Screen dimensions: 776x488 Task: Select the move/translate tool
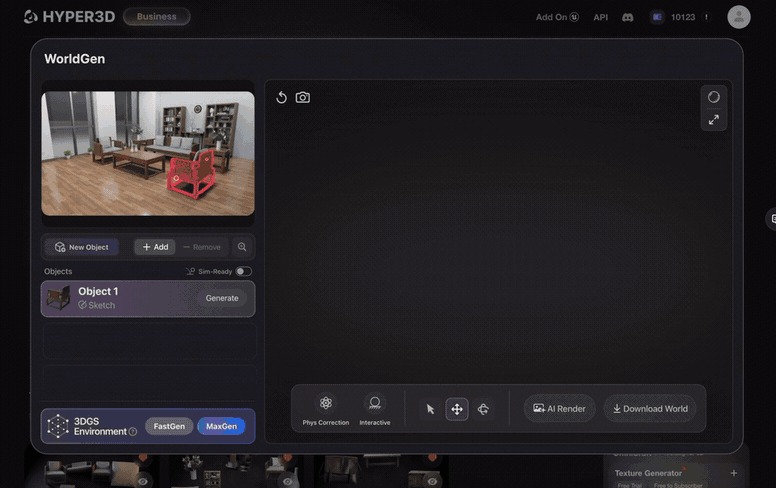tap(457, 409)
